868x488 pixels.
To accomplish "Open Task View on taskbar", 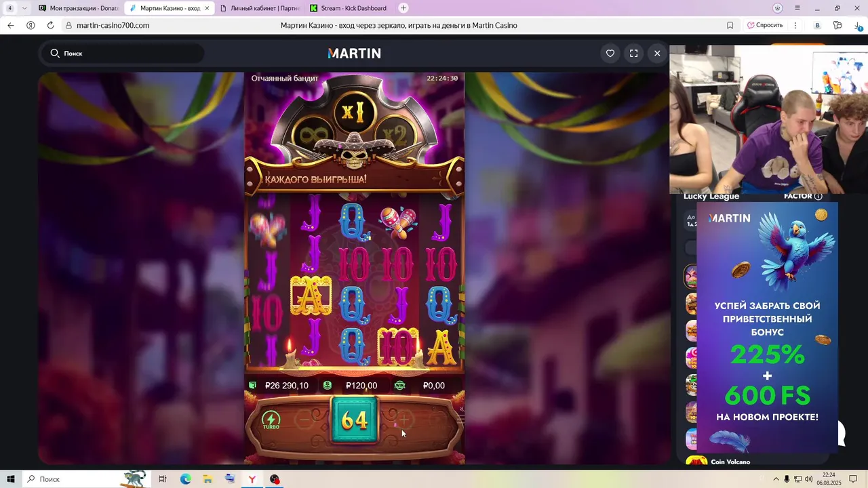I will [x=163, y=479].
